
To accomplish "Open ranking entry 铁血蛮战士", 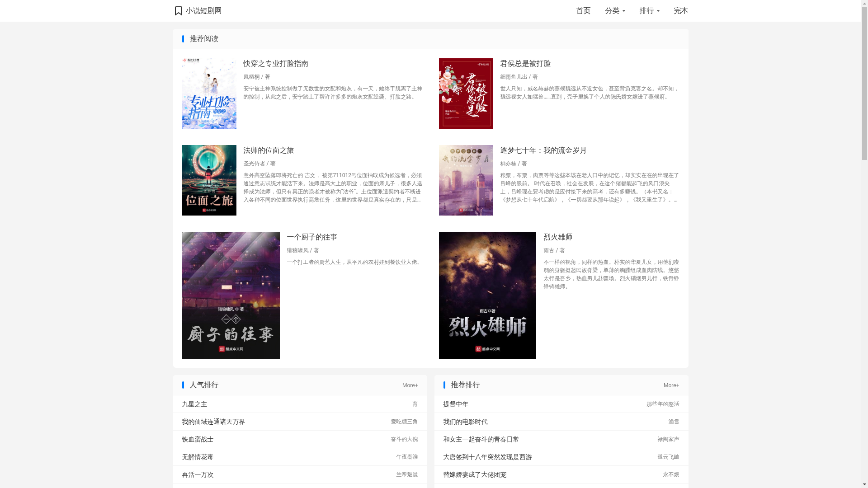I will click(198, 440).
